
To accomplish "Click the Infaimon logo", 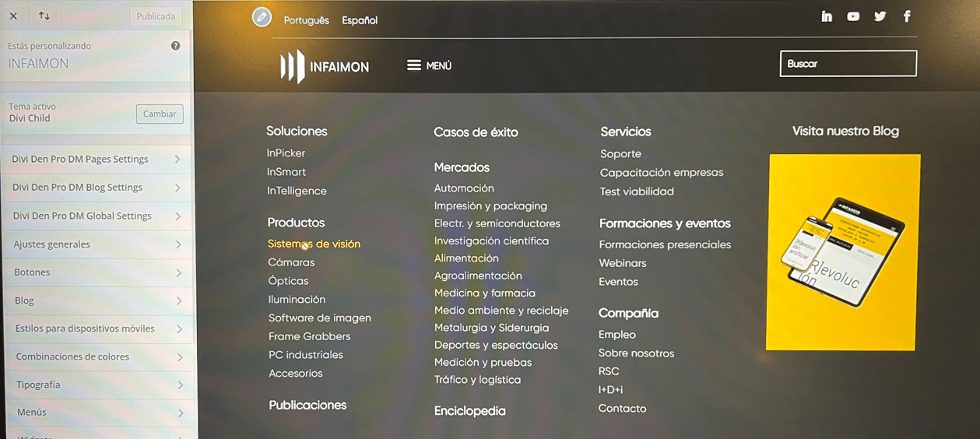I will [325, 66].
